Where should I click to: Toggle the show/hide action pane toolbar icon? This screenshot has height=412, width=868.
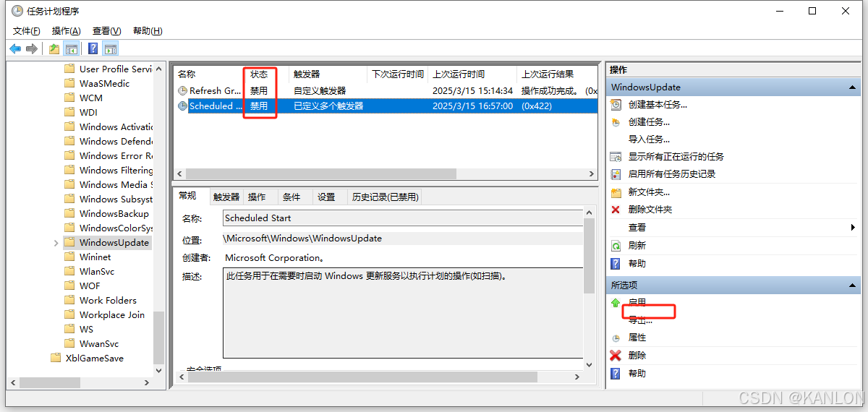pyautogui.click(x=110, y=48)
